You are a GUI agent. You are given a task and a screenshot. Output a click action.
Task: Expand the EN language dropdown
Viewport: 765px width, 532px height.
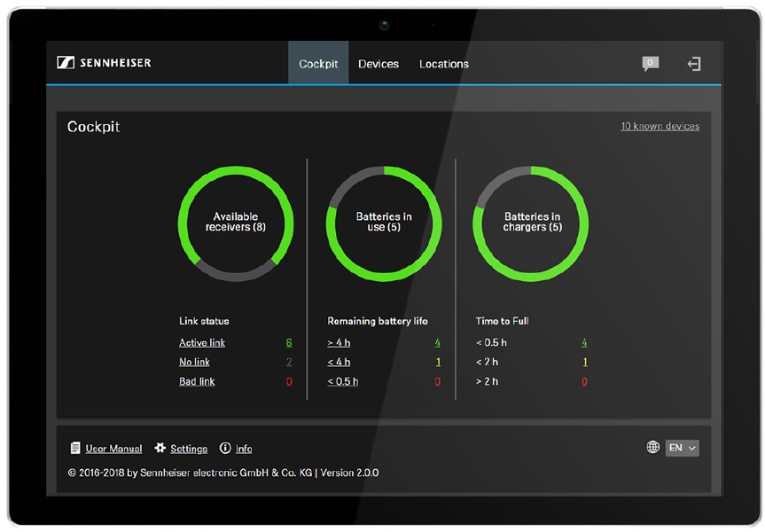coord(682,448)
